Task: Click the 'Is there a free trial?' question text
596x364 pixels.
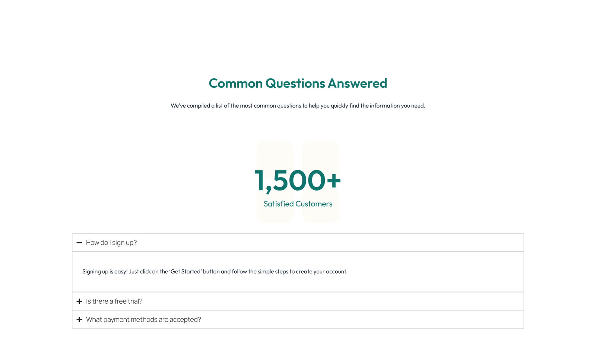Action: coord(114,301)
